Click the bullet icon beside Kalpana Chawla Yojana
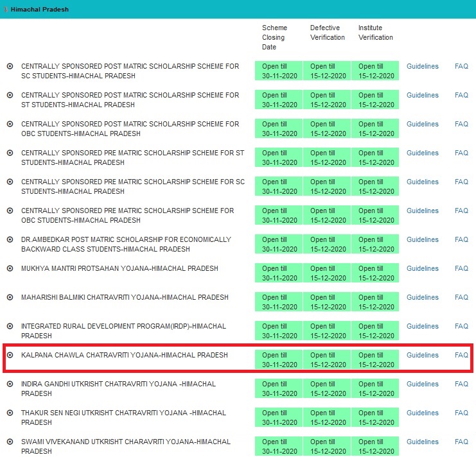The width and height of the screenshot is (476, 457). 10,355
